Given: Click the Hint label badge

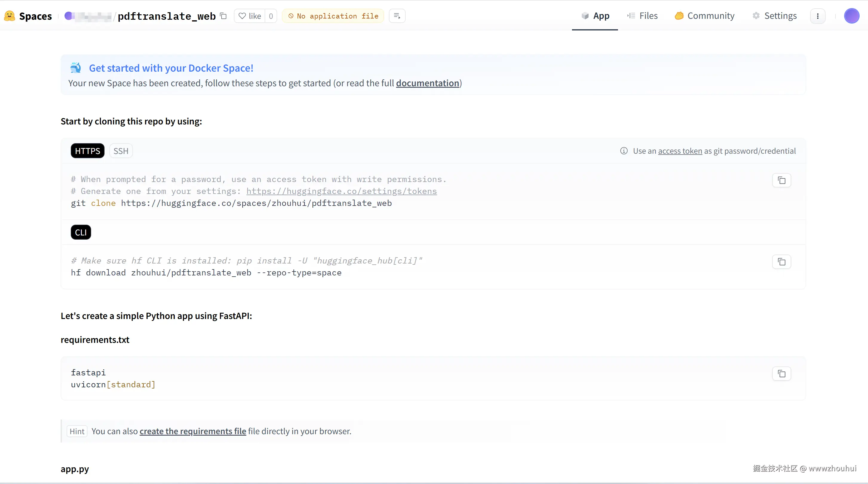Looking at the screenshot, I should pos(77,431).
